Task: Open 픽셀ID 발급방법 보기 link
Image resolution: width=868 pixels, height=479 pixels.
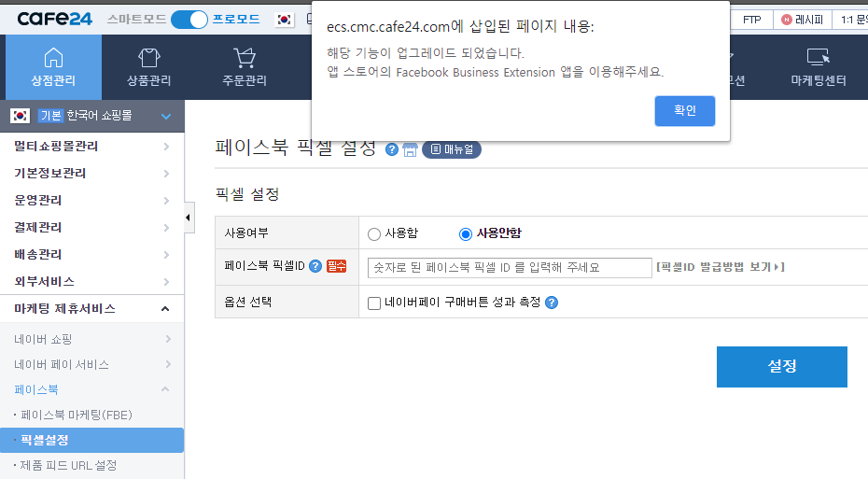Action: 721,267
